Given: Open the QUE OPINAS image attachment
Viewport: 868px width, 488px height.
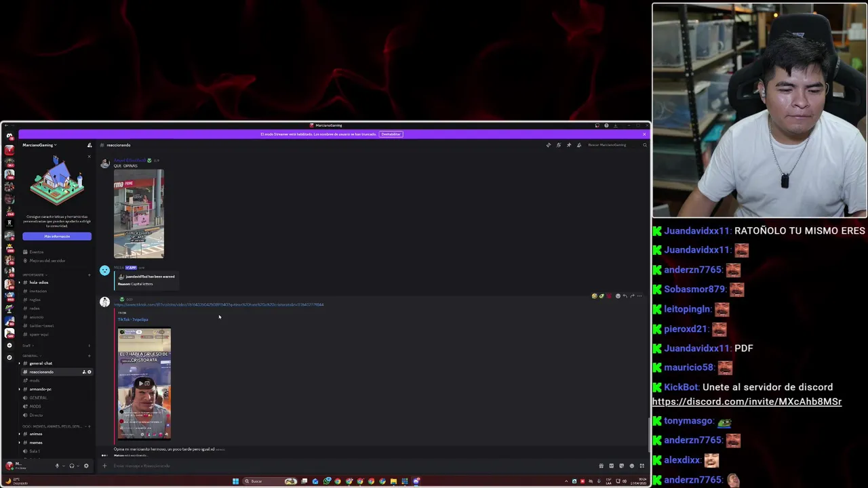Looking at the screenshot, I should click(x=139, y=214).
